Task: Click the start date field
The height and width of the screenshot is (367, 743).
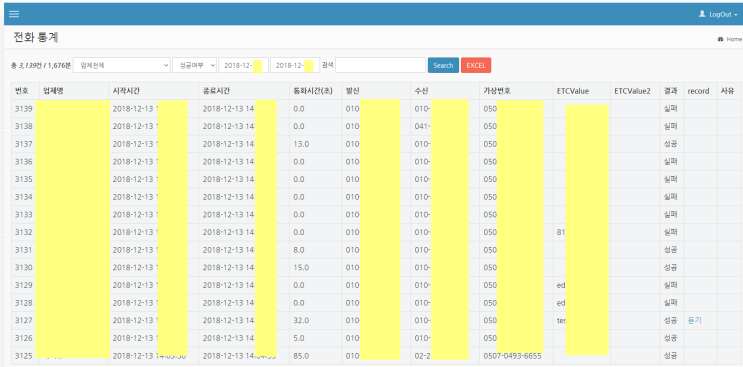Action: (x=243, y=65)
